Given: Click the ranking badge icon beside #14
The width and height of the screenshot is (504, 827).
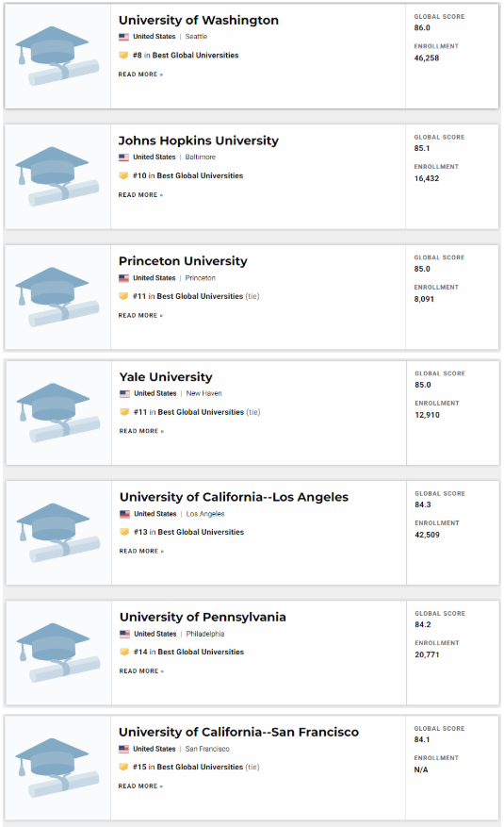Looking at the screenshot, I should pos(124,652).
